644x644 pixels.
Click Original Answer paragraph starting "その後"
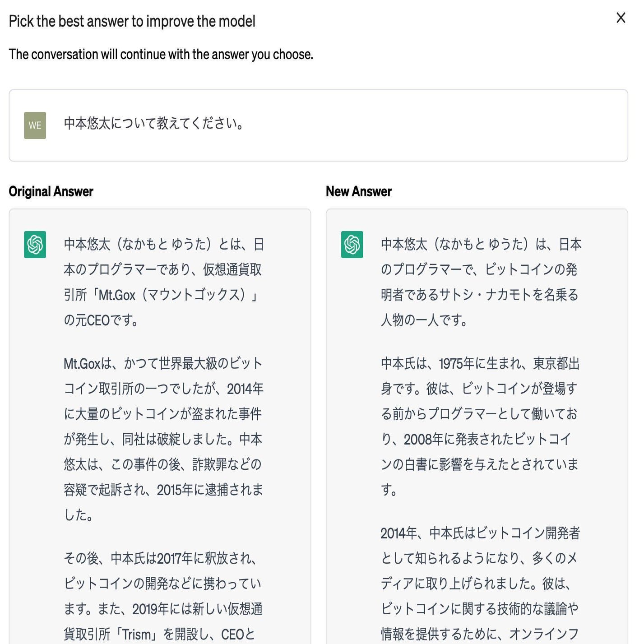(163, 596)
